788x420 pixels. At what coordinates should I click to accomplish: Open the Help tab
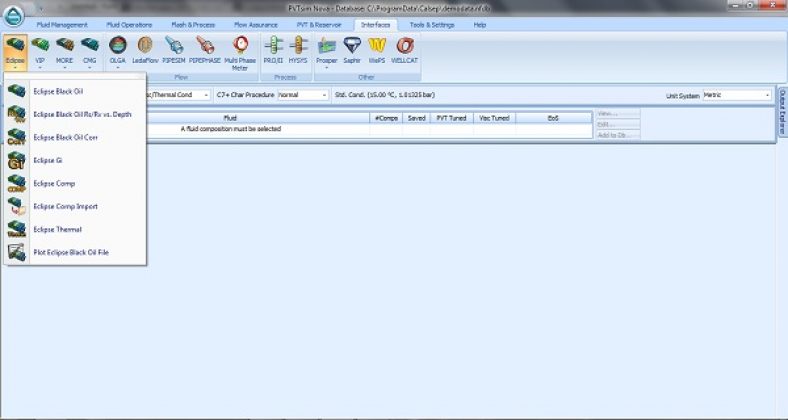[x=480, y=25]
